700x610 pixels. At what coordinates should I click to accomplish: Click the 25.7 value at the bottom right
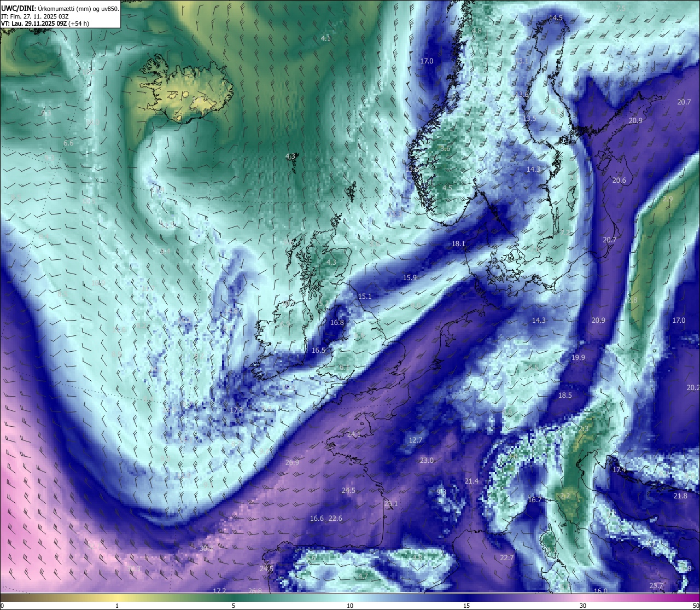pos(656,586)
